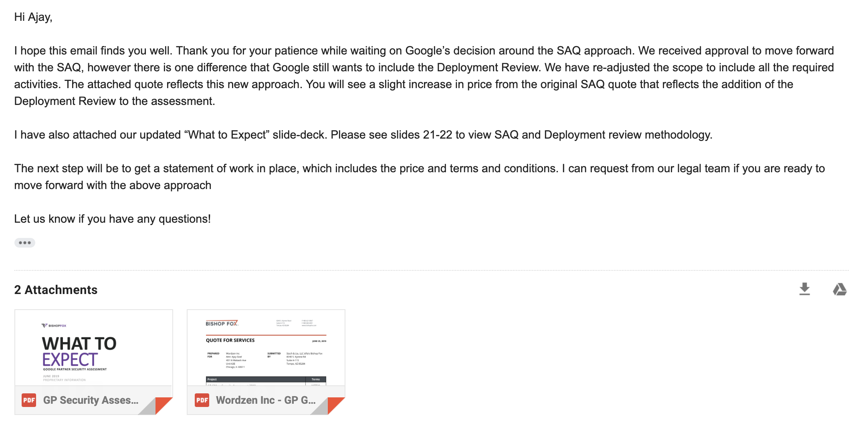868x427 pixels.
Task: Expand the trimmed content ellipsis button
Action: [25, 243]
